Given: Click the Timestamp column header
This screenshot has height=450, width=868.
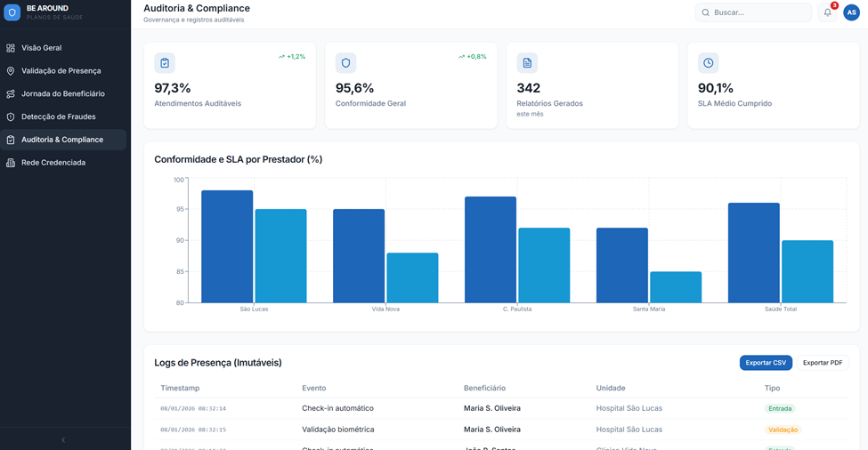Looking at the screenshot, I should click(180, 388).
